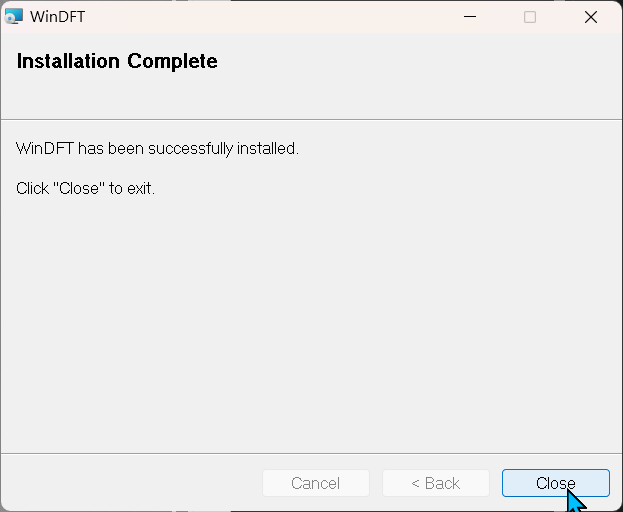
Task: Click the "WinDFT has been successfully installed." message
Action: point(157,149)
